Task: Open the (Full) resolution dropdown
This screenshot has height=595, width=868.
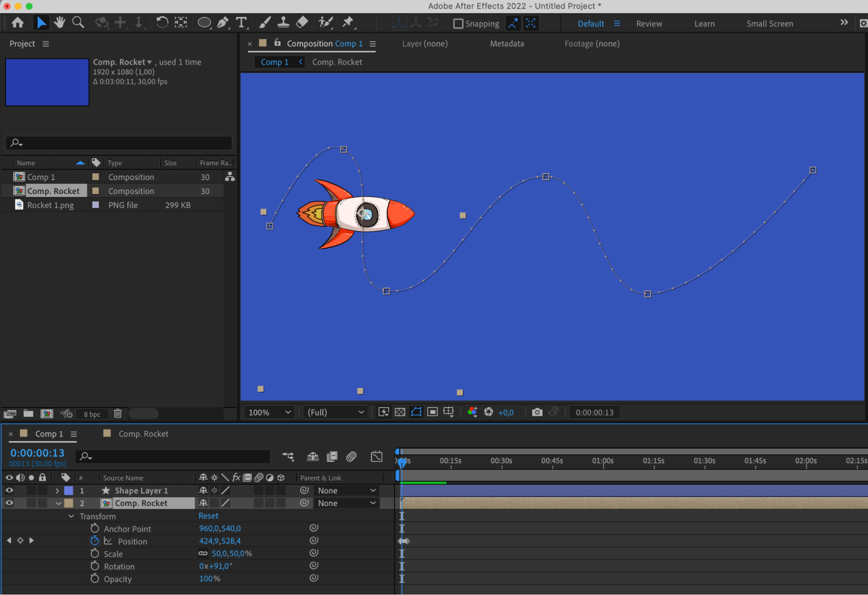Action: tap(335, 412)
